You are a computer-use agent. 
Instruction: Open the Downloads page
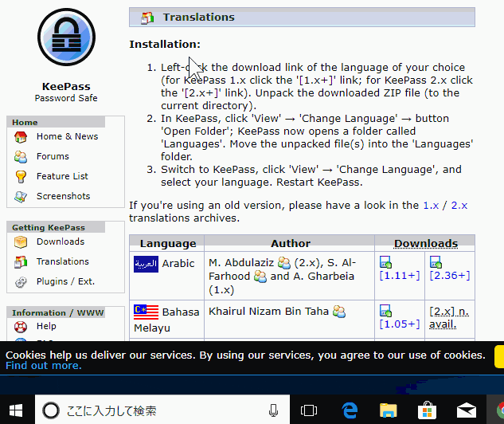pyautogui.click(x=61, y=241)
